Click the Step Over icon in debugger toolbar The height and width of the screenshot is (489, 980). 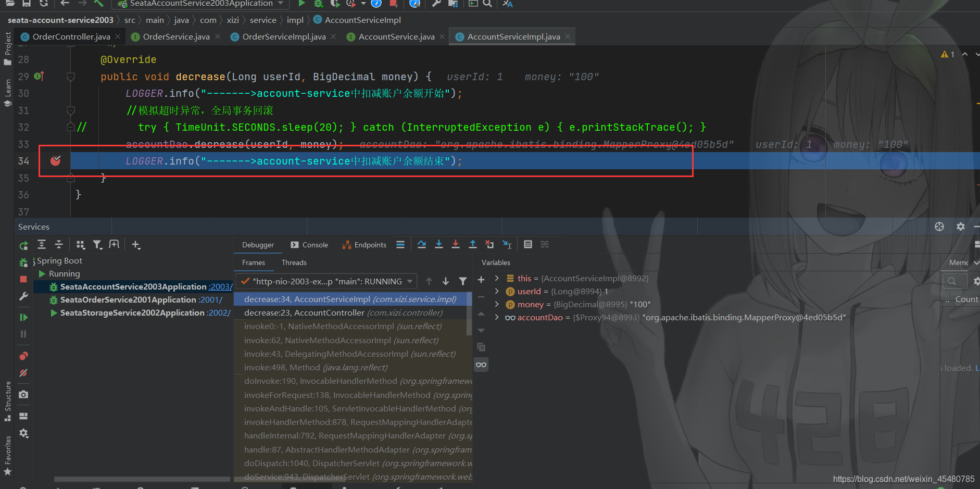(422, 244)
